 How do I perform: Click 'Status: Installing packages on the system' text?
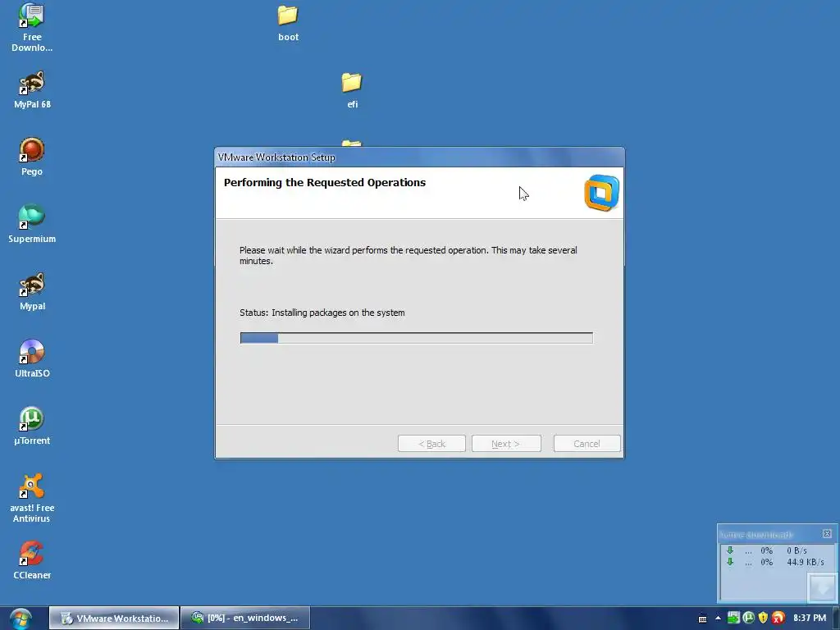coord(322,313)
